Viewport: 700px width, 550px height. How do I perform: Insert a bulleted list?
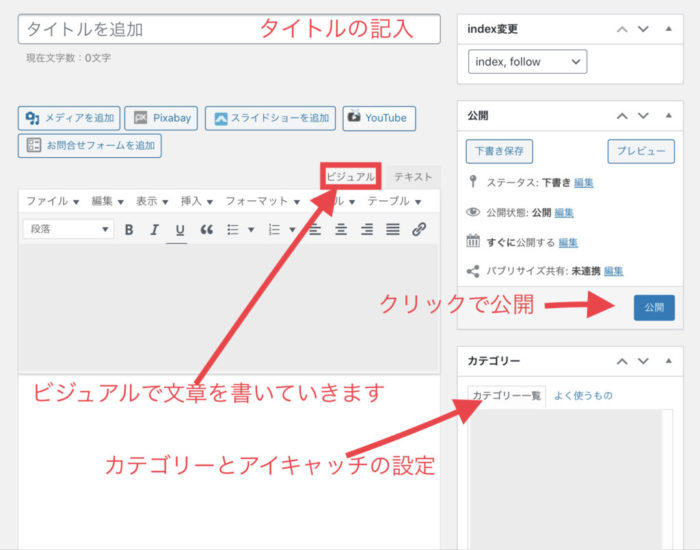click(x=233, y=229)
